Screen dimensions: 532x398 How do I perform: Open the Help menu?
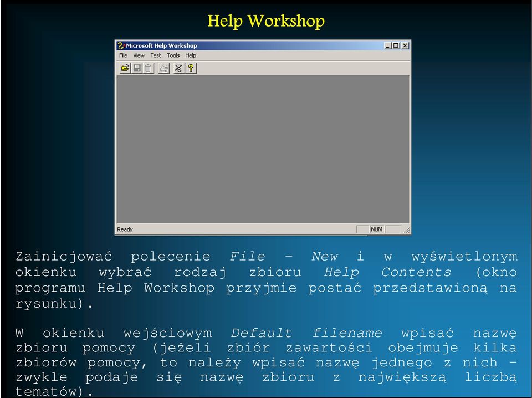tap(190, 55)
